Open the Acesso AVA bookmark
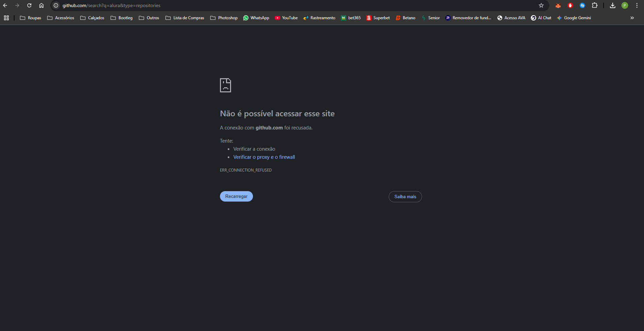The width and height of the screenshot is (644, 331). click(511, 18)
